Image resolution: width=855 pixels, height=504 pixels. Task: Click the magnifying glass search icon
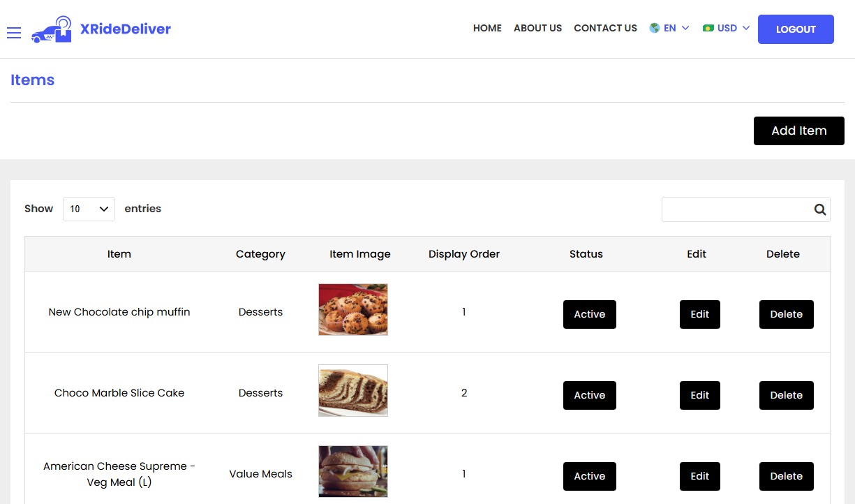pos(819,209)
